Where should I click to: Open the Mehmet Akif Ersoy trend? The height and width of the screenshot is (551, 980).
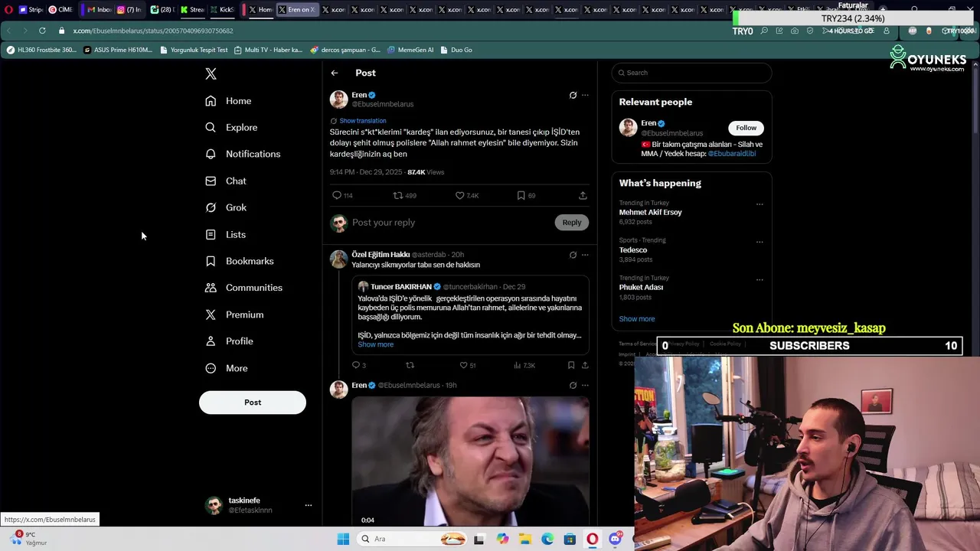coord(650,212)
